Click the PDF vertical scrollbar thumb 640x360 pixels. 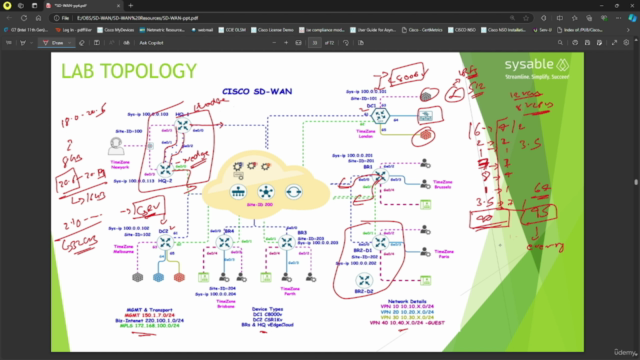(636, 182)
